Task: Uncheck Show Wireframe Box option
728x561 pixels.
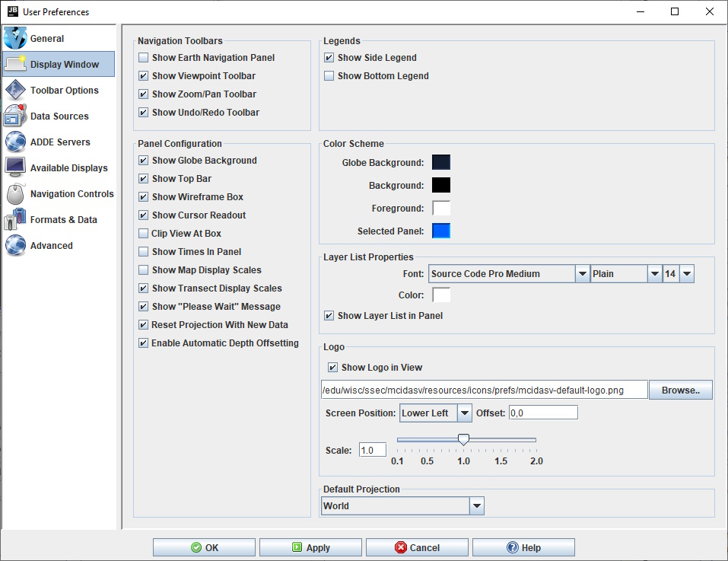Action: coord(144,197)
